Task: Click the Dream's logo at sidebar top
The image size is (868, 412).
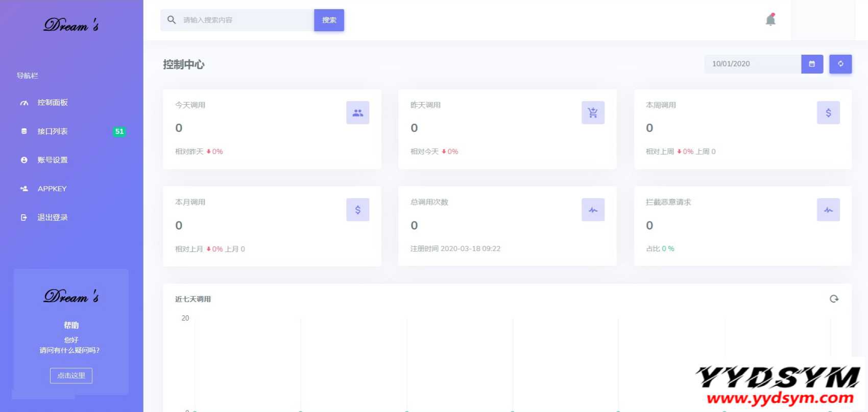Action: point(71,25)
